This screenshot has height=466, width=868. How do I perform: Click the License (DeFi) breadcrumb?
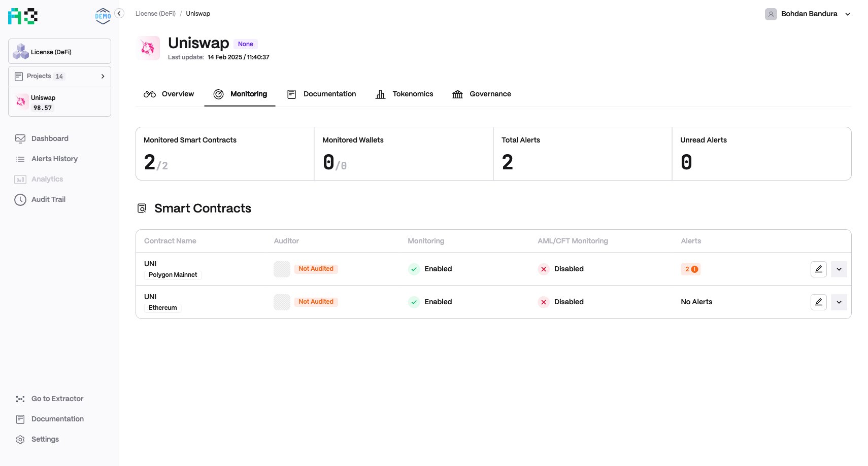(x=155, y=14)
